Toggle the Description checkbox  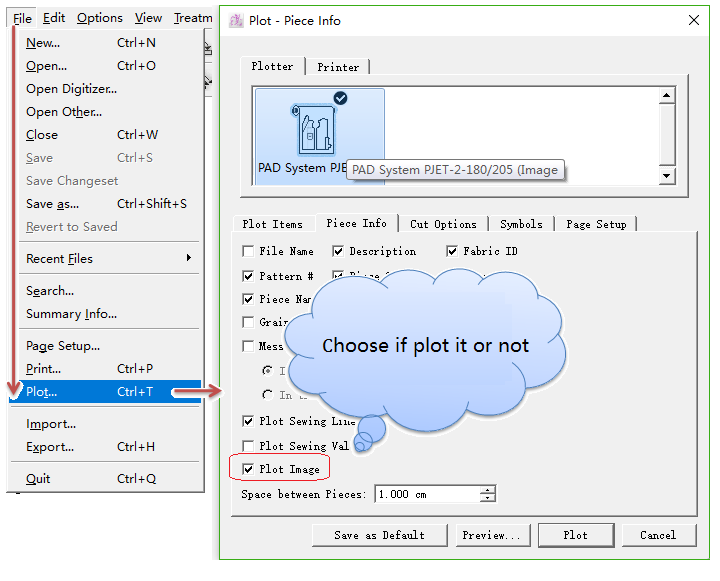click(x=338, y=251)
